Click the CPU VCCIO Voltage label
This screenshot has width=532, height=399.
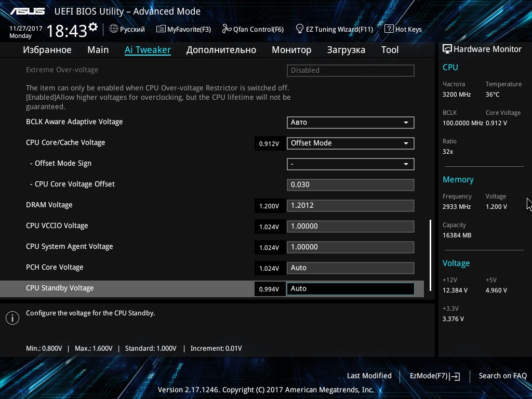[57, 225]
